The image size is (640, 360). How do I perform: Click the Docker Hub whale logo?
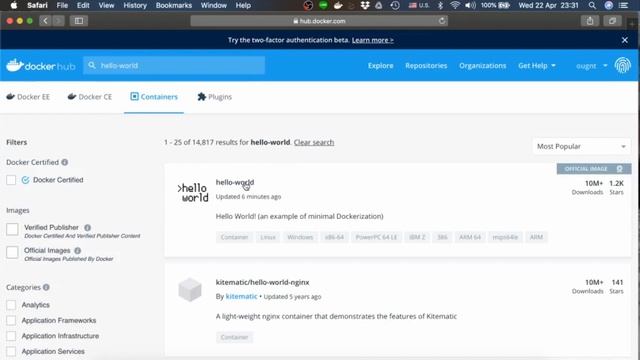tap(40, 65)
